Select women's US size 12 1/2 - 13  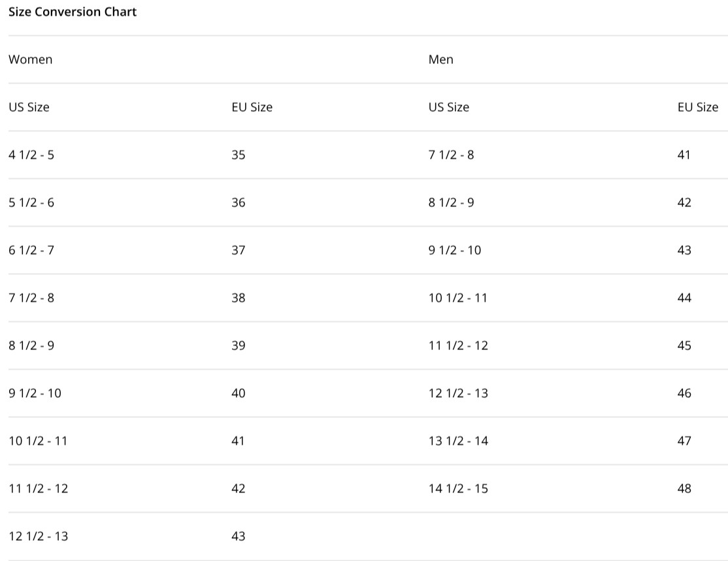point(38,536)
